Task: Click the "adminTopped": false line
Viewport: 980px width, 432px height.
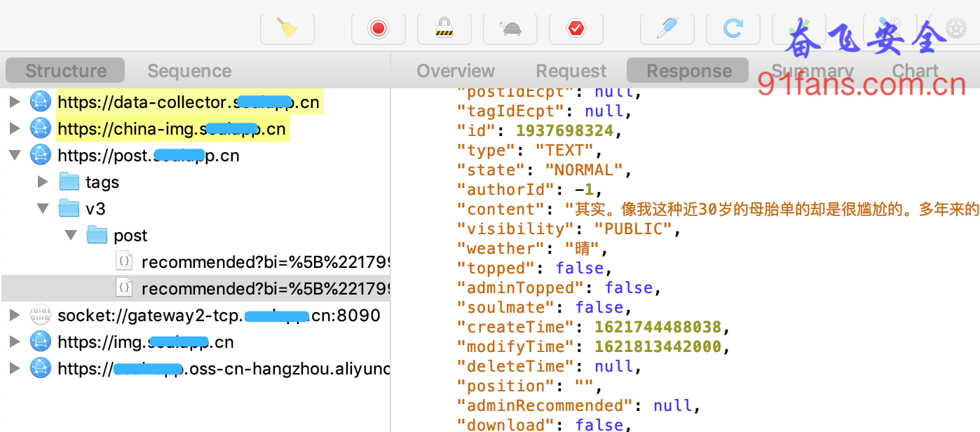Action: (x=559, y=288)
